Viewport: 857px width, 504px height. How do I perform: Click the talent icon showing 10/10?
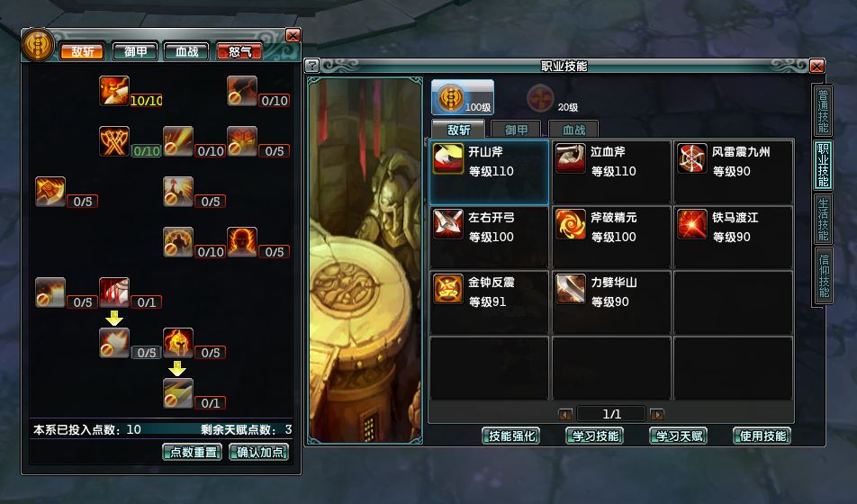[114, 91]
